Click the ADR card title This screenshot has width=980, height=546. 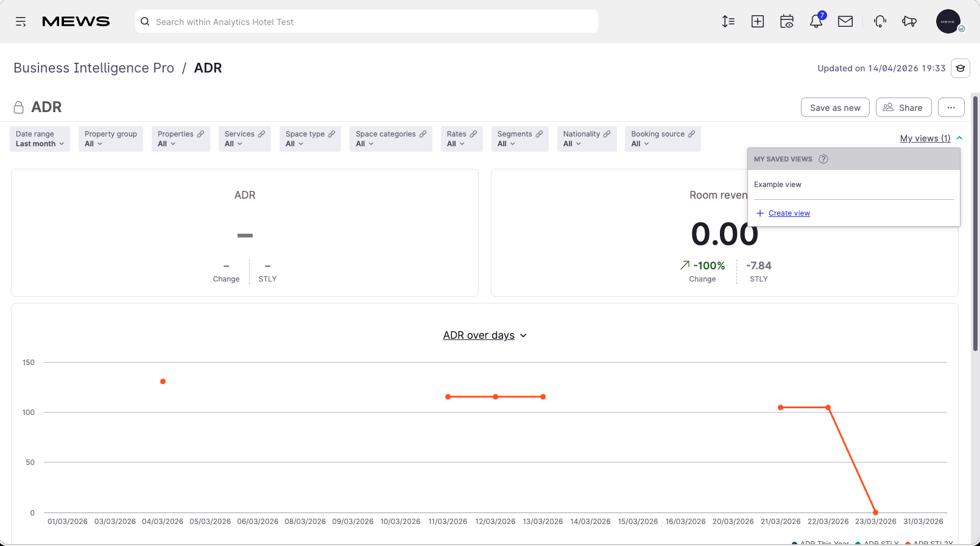pyautogui.click(x=245, y=195)
